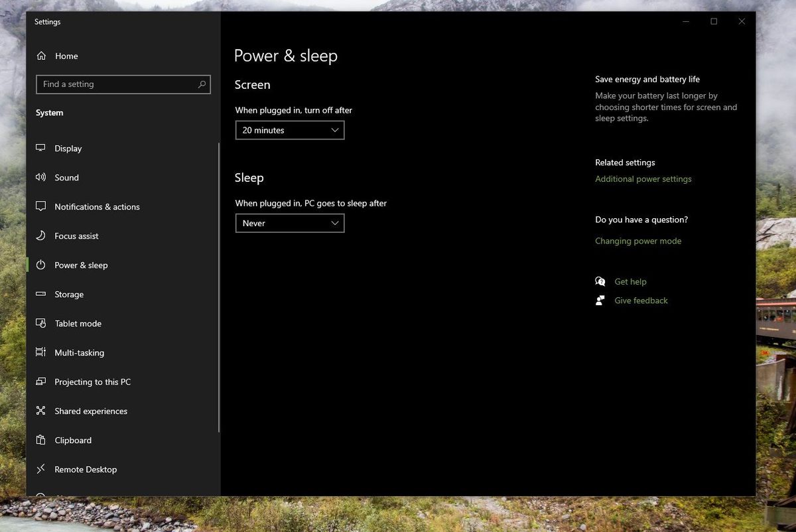Open Storage settings

tap(69, 294)
